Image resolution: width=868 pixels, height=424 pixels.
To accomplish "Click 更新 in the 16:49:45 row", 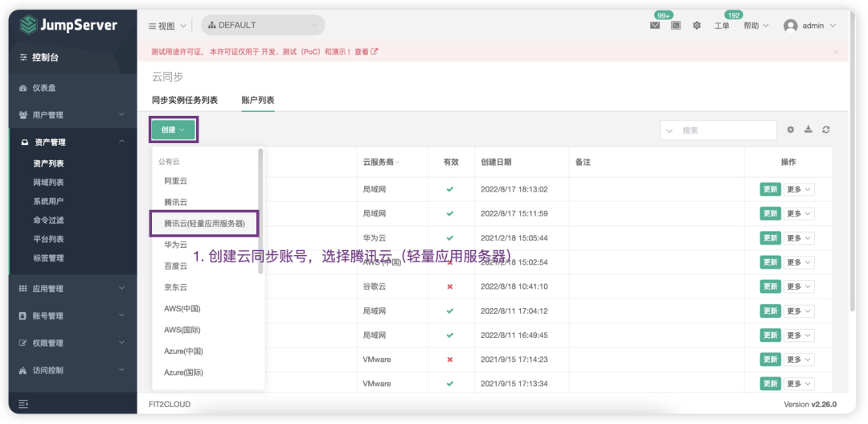I will tap(770, 335).
